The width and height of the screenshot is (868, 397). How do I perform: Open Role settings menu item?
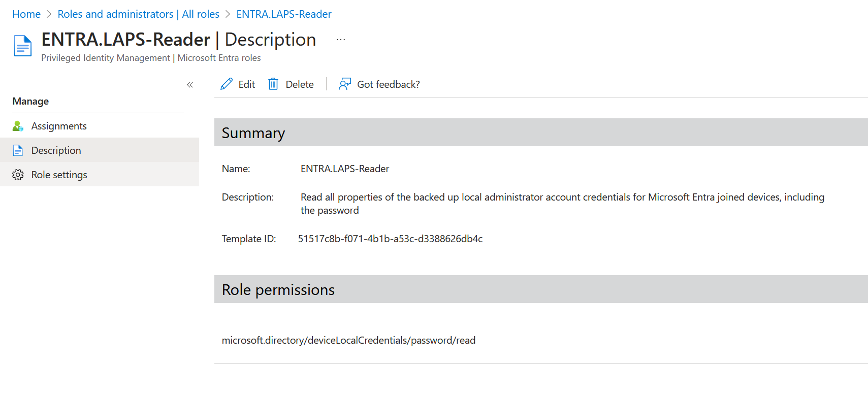pos(100,175)
